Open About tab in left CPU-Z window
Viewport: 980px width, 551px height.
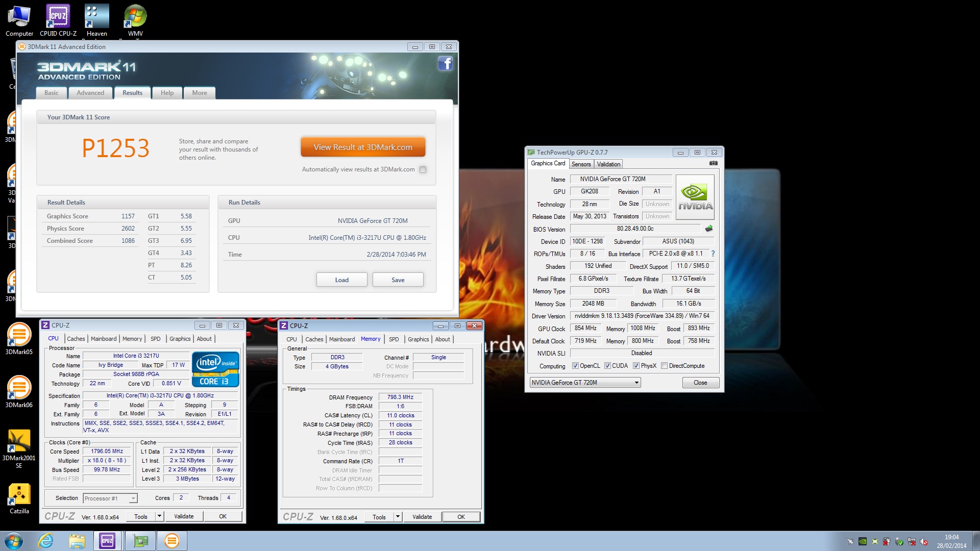point(204,339)
